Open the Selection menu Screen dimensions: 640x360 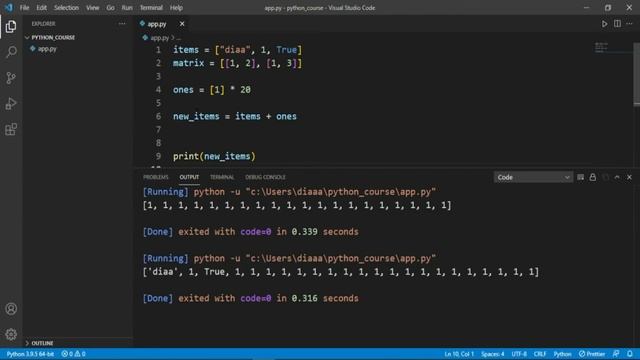[x=66, y=8]
